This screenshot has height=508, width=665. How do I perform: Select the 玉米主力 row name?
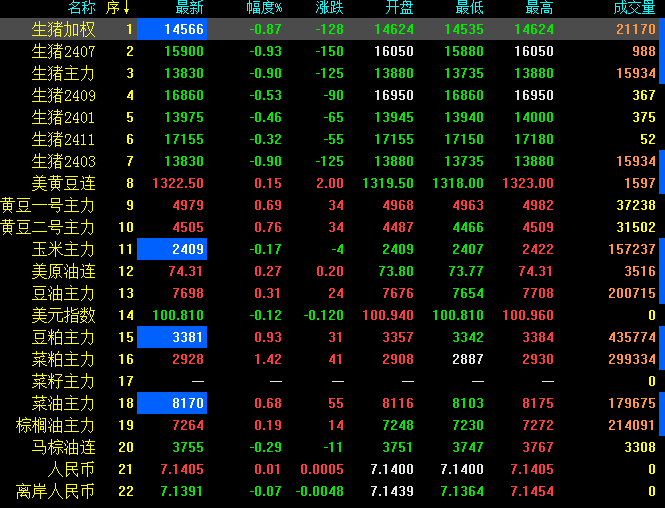pos(63,250)
